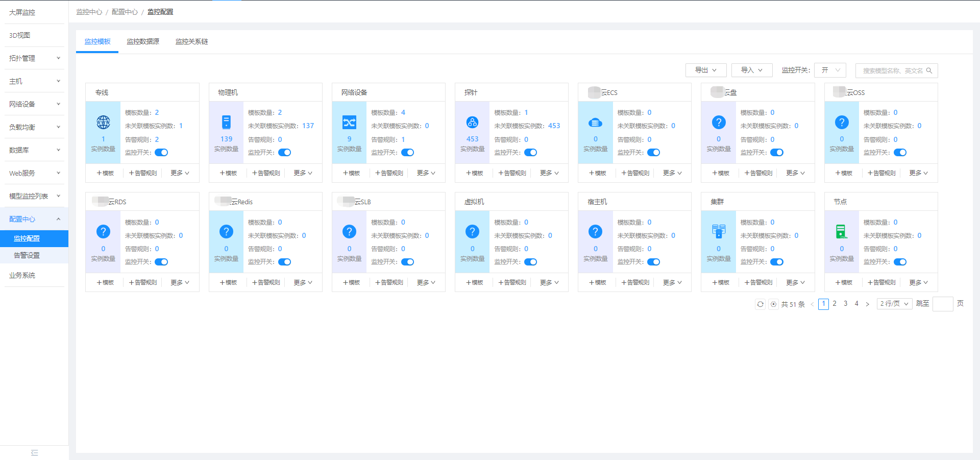The width and height of the screenshot is (980, 460).
Task: Disable monitoring switch on 物理机 card
Action: click(284, 153)
